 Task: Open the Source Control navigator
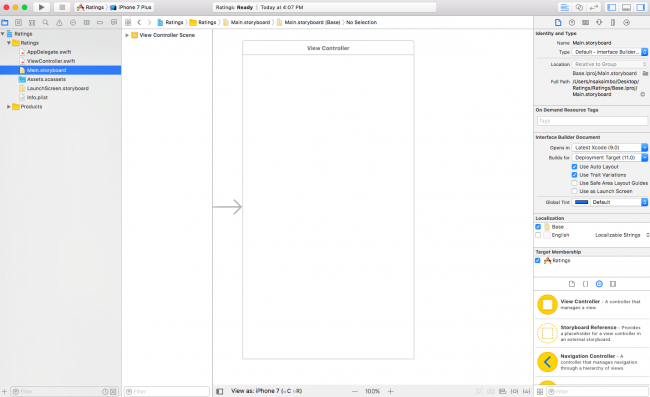click(18, 22)
